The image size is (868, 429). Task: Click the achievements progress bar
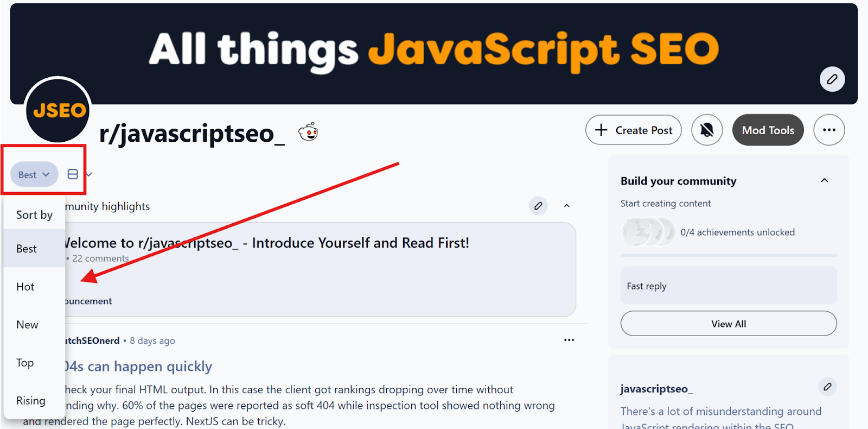(728, 255)
